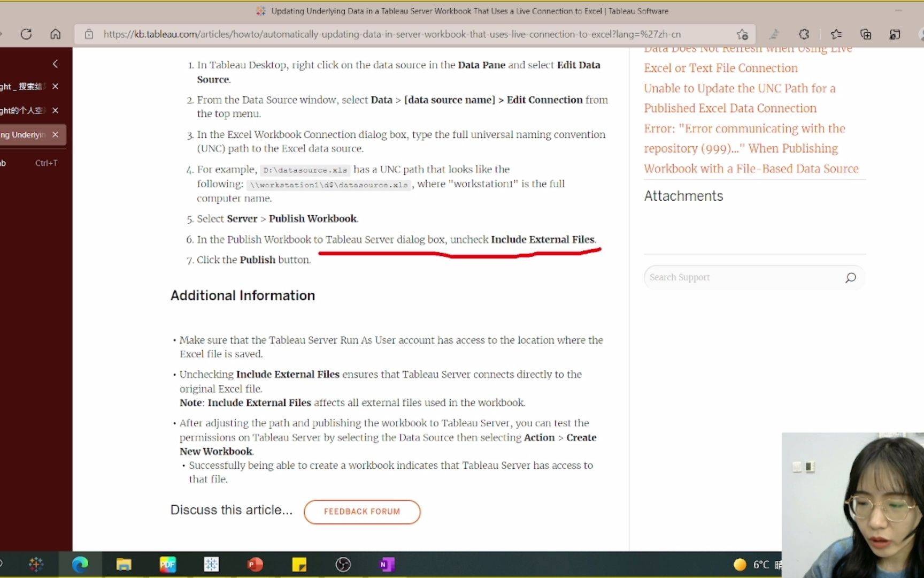Open 'Excel or Text File Connection' related link

pos(721,68)
